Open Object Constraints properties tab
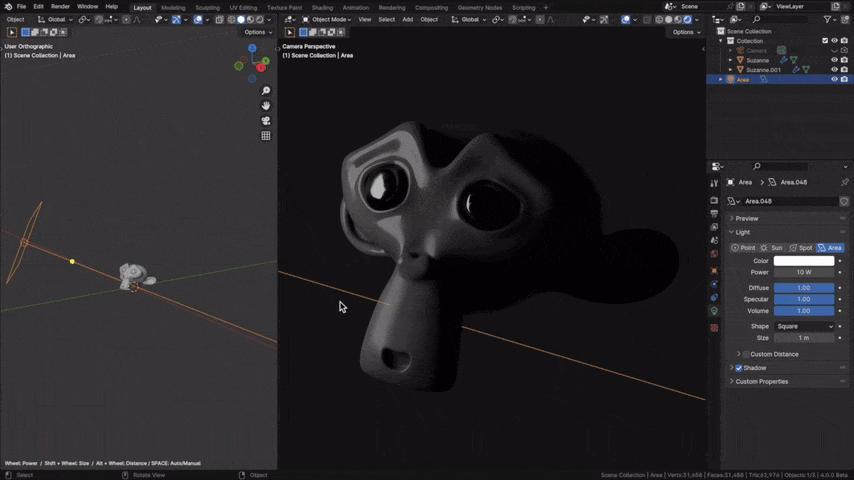The image size is (854, 480). 714,297
